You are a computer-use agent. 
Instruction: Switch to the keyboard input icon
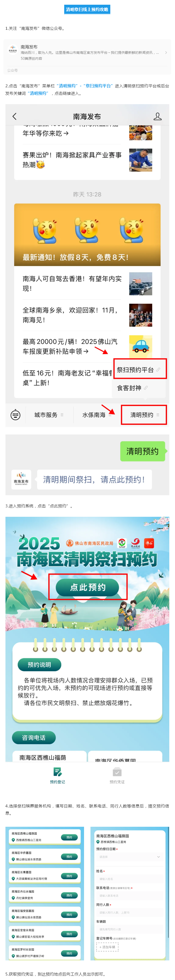point(16,415)
